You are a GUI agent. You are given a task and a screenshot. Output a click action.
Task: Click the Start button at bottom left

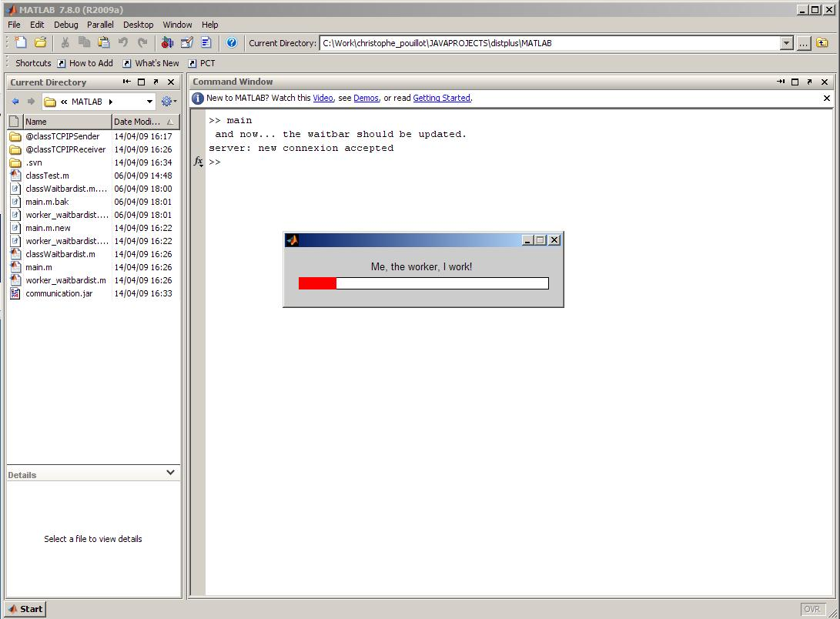click(x=25, y=609)
